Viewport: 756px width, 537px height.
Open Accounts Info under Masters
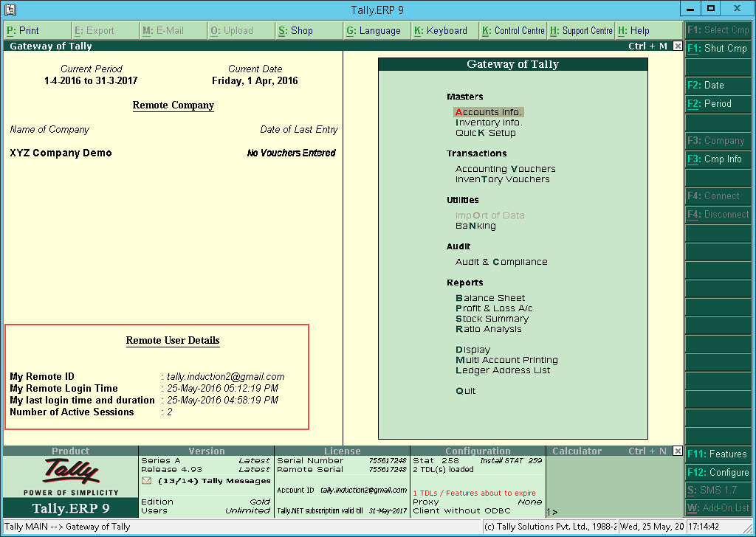tap(489, 111)
